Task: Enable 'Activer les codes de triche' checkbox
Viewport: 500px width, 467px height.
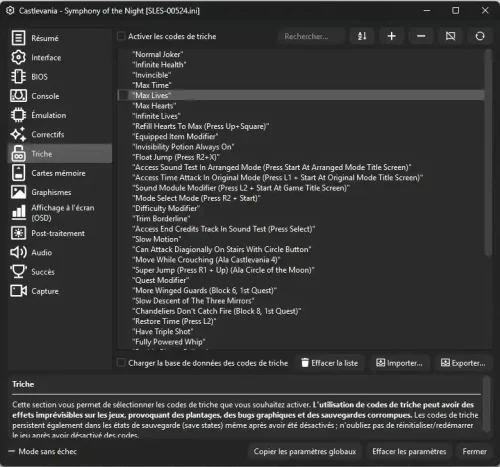Action: point(121,36)
